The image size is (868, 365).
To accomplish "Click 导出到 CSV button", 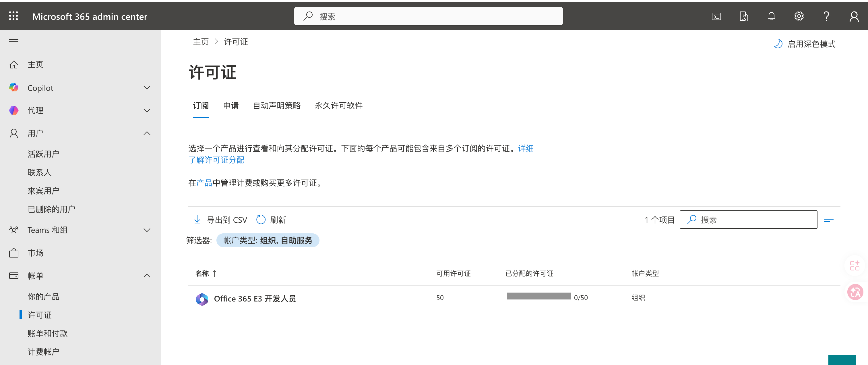I will click(220, 220).
